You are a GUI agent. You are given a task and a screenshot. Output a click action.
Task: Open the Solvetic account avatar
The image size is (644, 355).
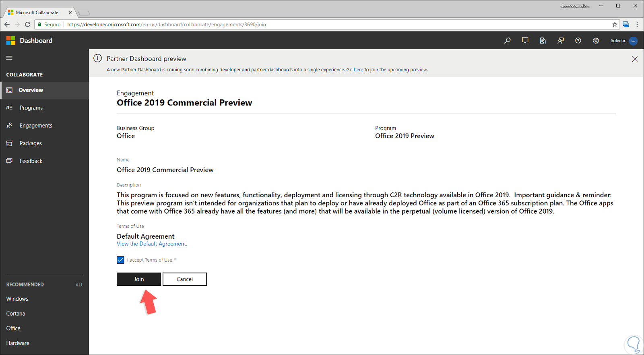[x=633, y=41]
